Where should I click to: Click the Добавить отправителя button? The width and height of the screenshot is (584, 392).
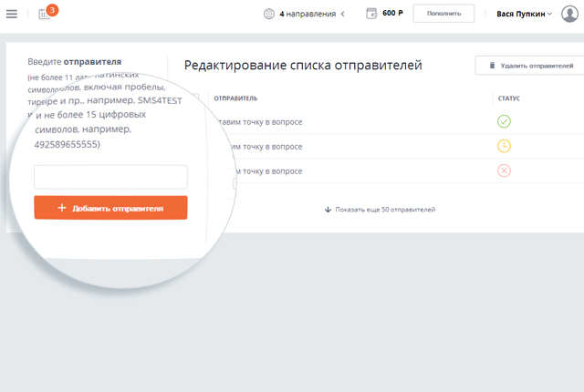coord(110,208)
